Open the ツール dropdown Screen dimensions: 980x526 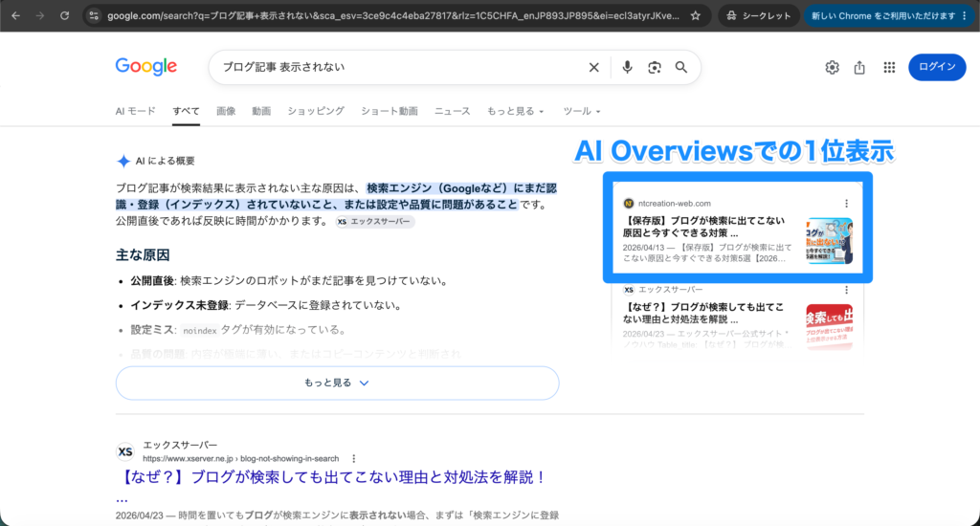click(x=581, y=111)
